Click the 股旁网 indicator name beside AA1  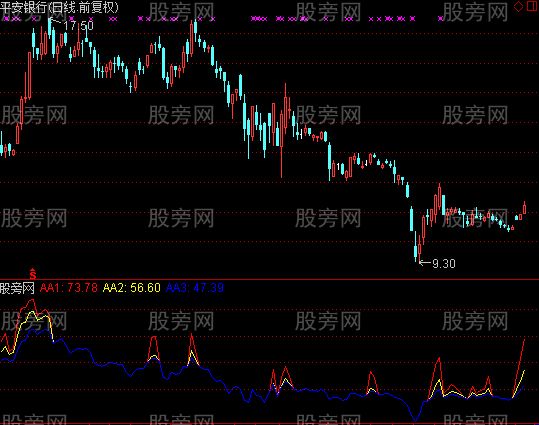[17, 288]
